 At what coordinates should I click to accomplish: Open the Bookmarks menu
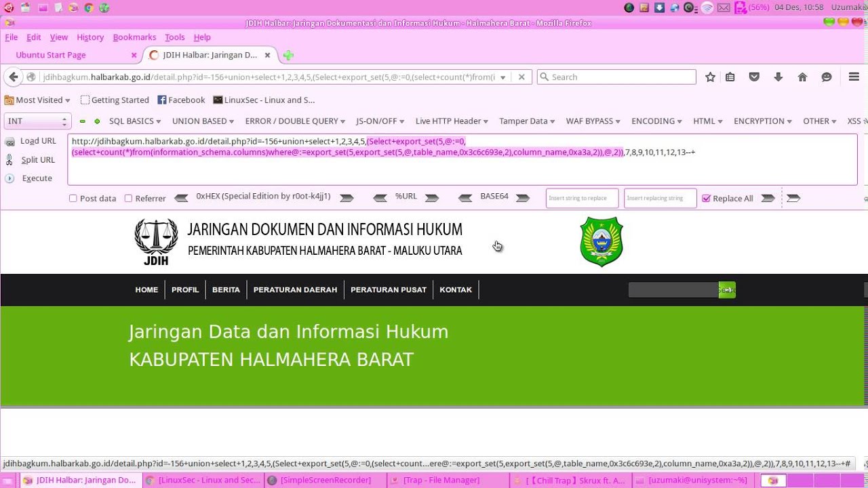pos(134,37)
